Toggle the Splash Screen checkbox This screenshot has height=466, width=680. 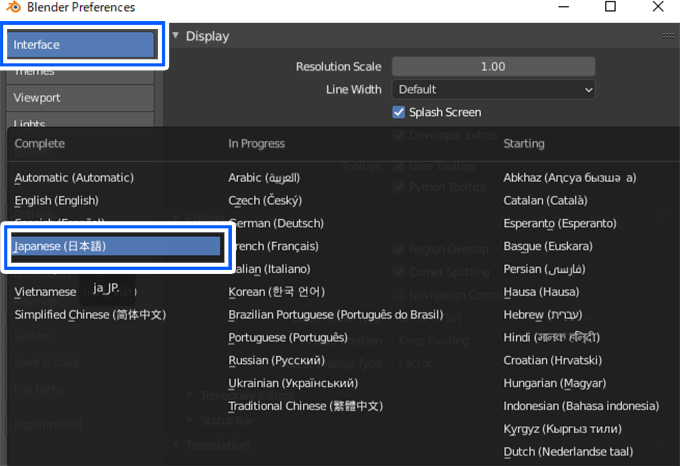click(399, 112)
